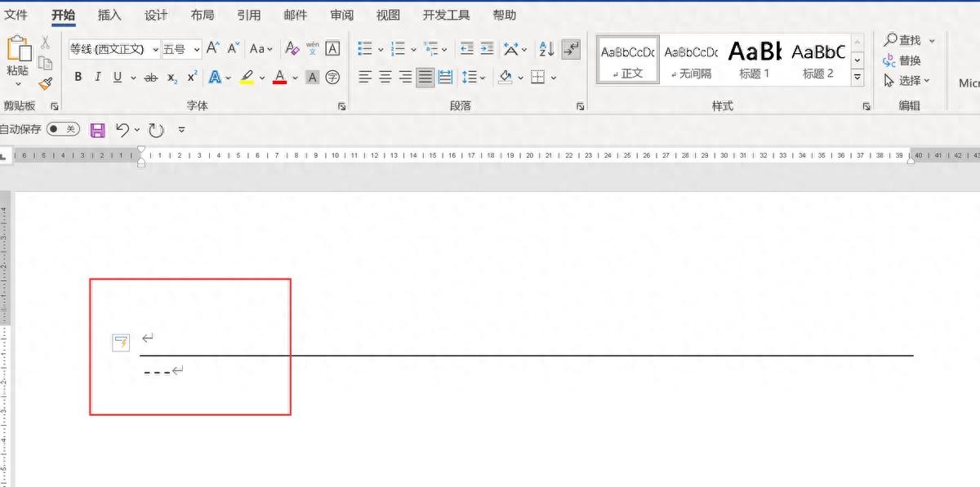Click the clear formatting eraser icon
The image size is (980, 487).
(292, 49)
